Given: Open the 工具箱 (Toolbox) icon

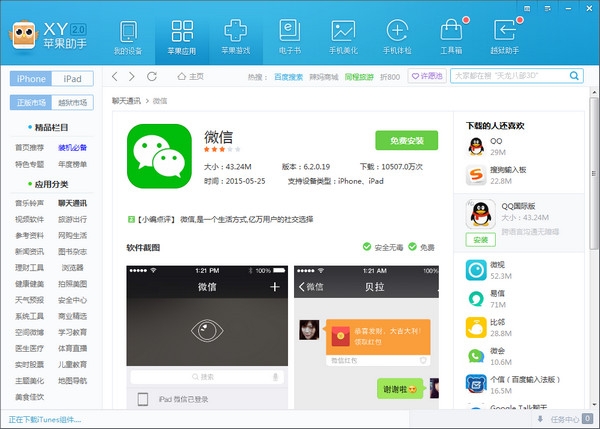Looking at the screenshot, I should point(451,36).
